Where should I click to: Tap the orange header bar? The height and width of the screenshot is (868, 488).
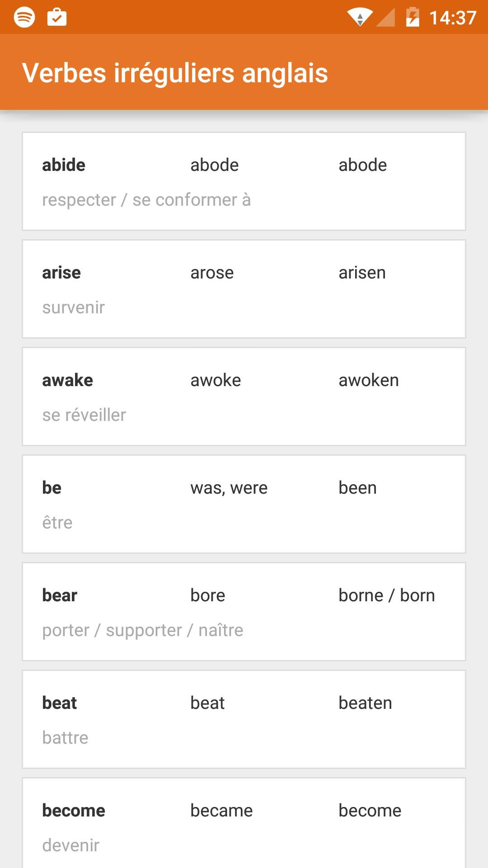(x=244, y=72)
